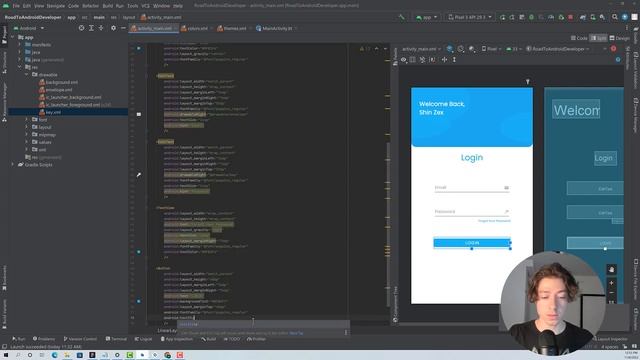
Task: Select background.xml in drawable folder
Action: 58,82
